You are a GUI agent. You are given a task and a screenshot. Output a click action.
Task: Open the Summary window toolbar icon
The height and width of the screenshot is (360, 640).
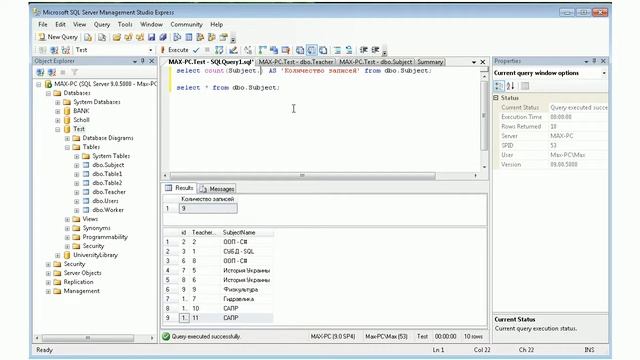(189, 38)
